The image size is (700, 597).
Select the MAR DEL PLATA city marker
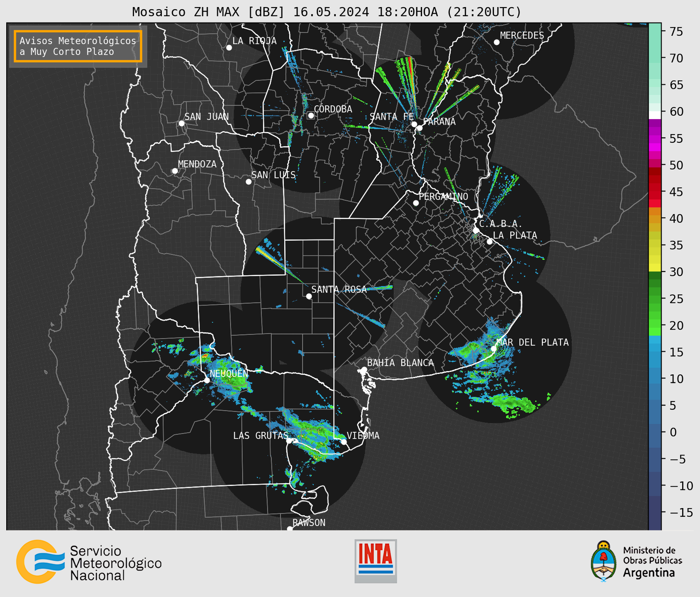(x=493, y=349)
